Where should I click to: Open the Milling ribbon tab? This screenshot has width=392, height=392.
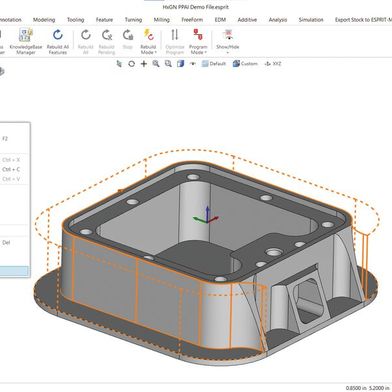coord(162,20)
